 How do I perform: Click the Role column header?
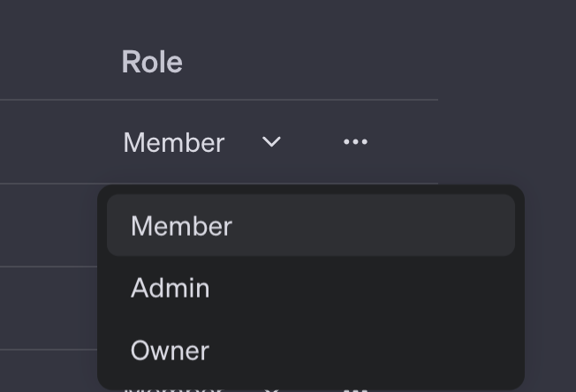[152, 62]
